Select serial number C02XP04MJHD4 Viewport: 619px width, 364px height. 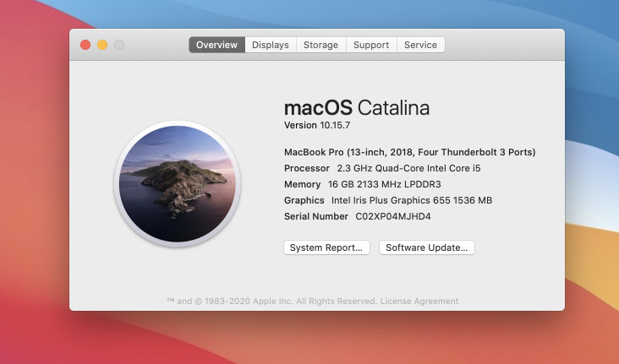click(x=393, y=216)
